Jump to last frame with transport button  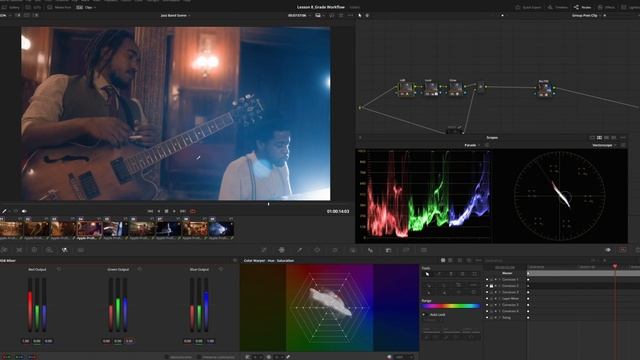point(182,211)
